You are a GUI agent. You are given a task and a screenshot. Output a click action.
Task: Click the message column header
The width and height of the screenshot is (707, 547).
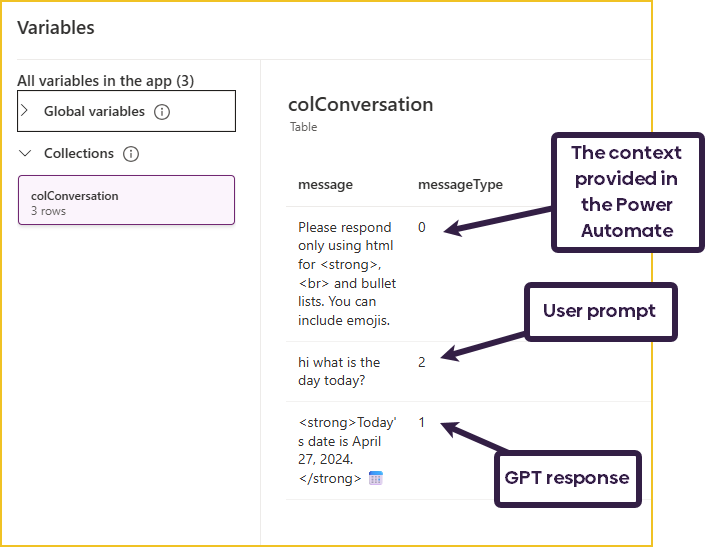[325, 185]
